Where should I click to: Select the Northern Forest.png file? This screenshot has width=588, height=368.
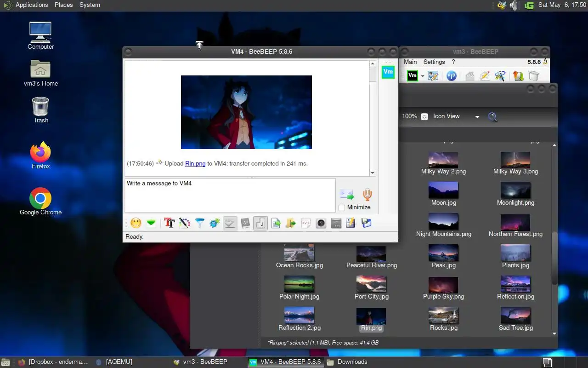[515, 225]
